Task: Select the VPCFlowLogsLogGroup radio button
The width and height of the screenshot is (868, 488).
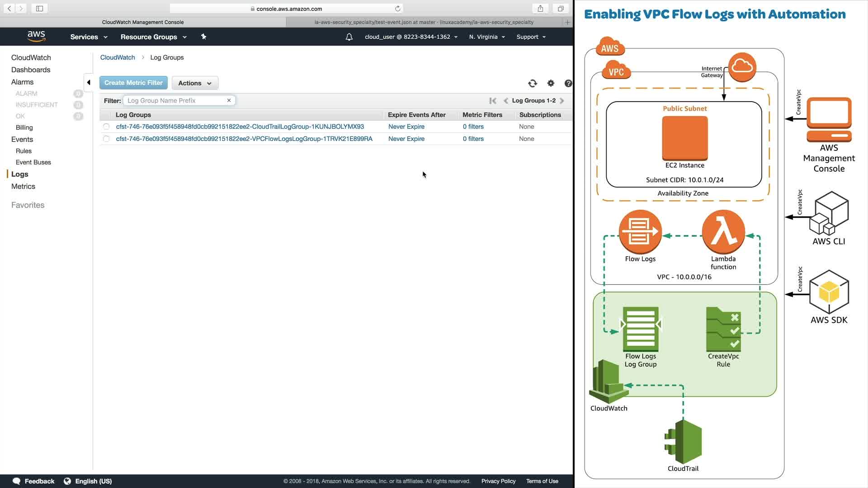Action: tap(106, 139)
